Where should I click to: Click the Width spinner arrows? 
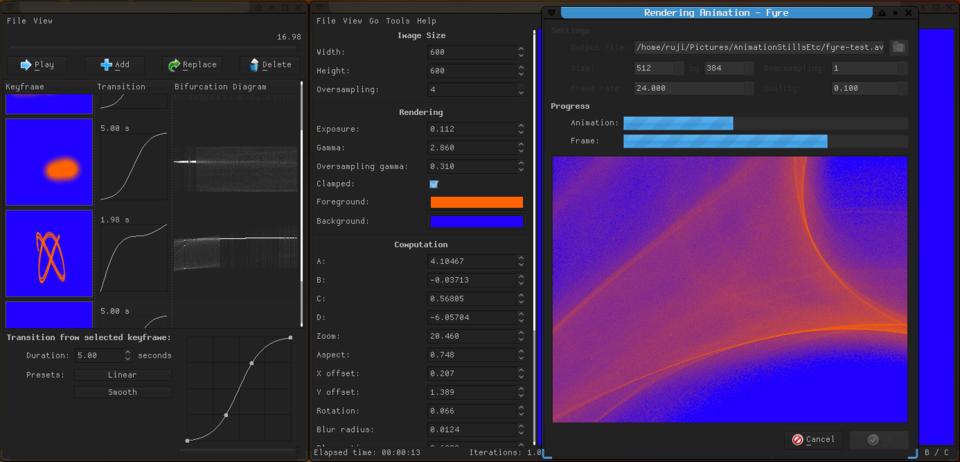(x=520, y=52)
